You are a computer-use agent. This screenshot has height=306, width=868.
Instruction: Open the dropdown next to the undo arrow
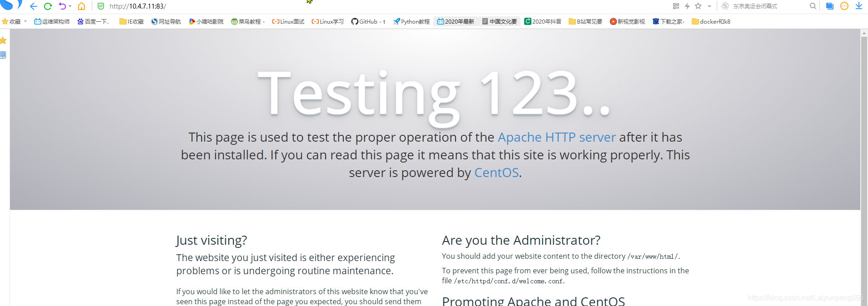(x=70, y=6)
